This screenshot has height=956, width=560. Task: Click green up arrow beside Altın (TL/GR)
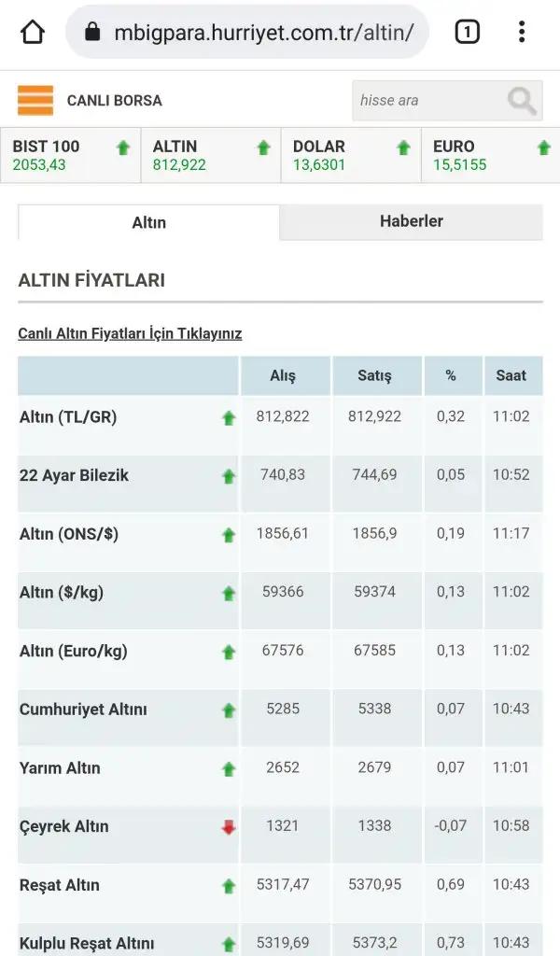[229, 417]
